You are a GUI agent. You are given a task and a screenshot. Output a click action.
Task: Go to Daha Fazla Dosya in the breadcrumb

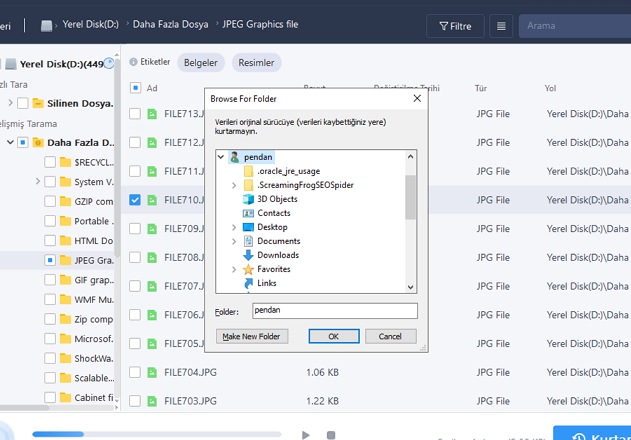(171, 25)
